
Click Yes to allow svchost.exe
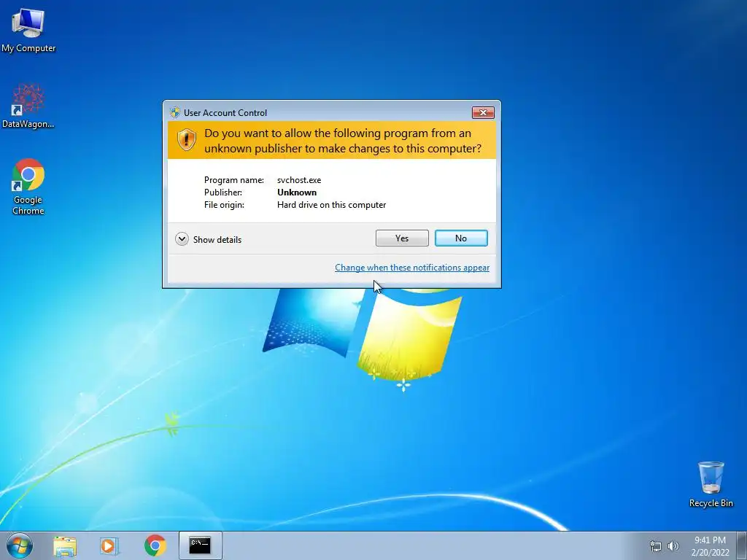tap(402, 238)
